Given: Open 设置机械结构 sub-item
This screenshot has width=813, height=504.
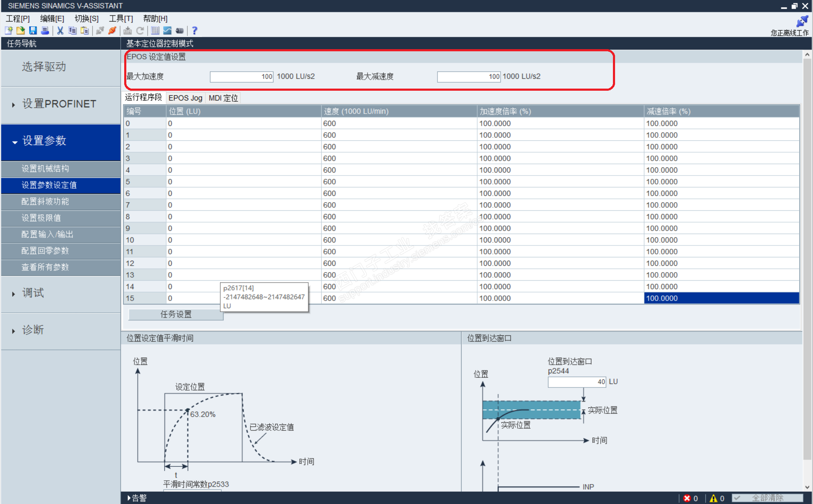Looking at the screenshot, I should click(61, 169).
